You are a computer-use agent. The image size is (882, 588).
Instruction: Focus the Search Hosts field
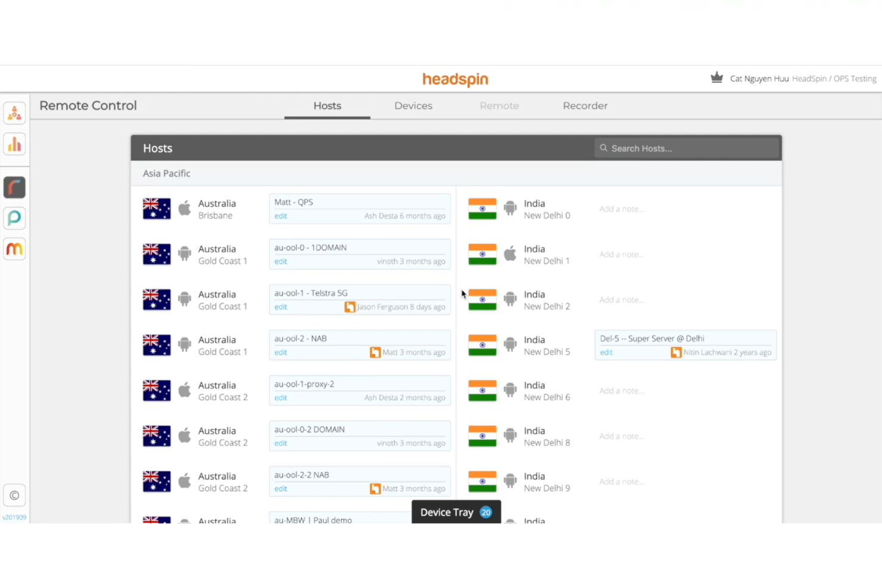pyautogui.click(x=686, y=148)
